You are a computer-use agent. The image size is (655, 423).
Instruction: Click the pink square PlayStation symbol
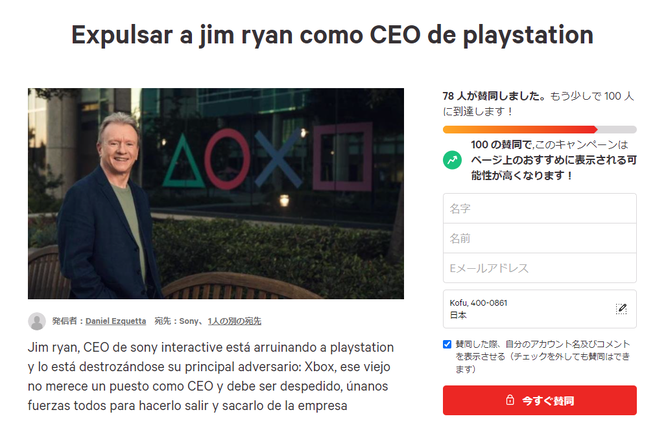pos(343,156)
